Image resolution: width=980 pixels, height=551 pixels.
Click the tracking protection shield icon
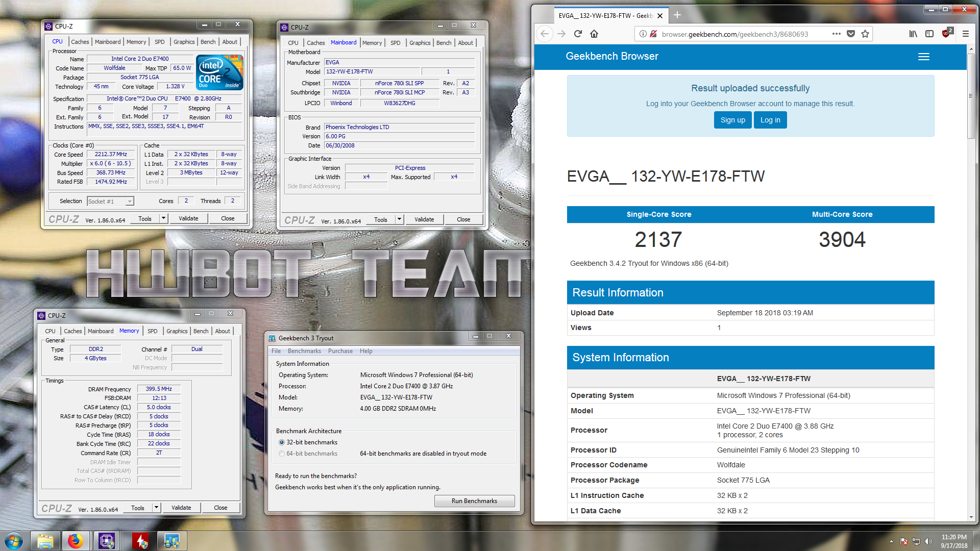[x=653, y=34]
